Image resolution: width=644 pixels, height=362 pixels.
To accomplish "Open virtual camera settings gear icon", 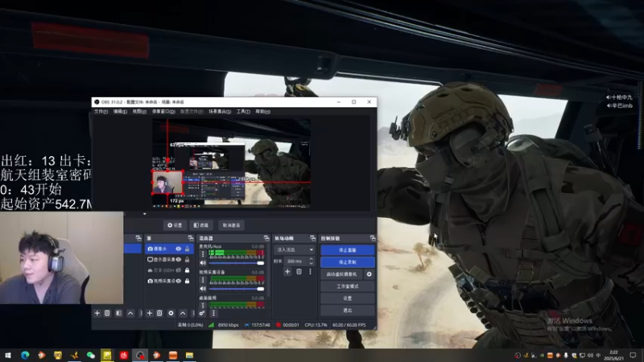I will (x=369, y=274).
